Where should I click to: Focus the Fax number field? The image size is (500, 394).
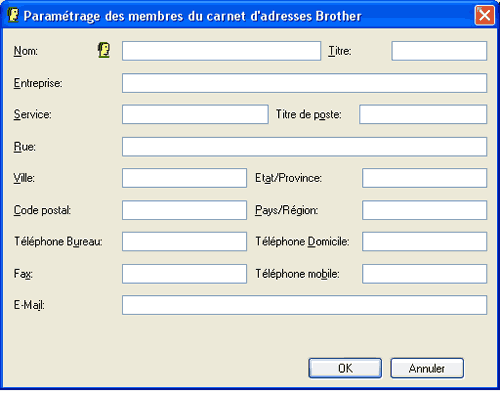(184, 274)
